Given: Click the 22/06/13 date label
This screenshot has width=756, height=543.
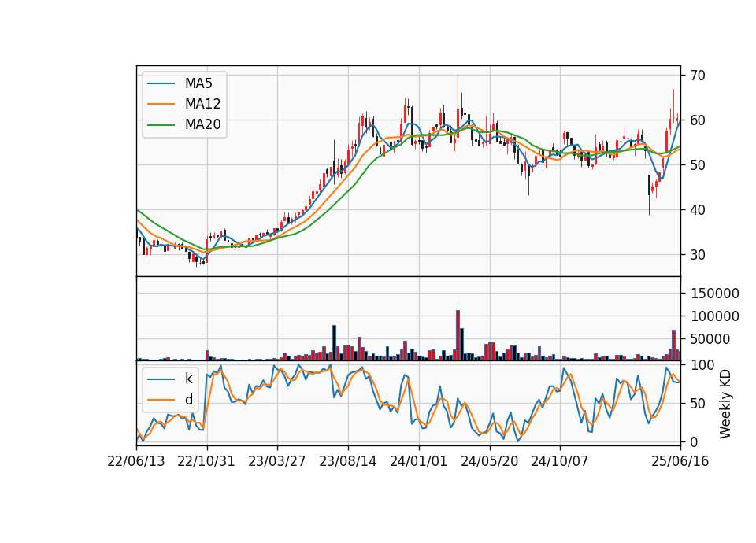Looking at the screenshot, I should [136, 461].
